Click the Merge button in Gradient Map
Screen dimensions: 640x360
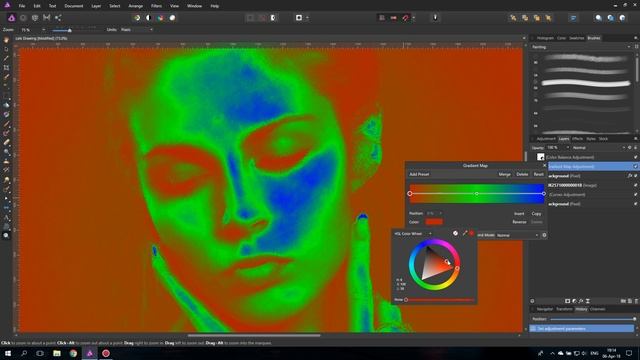(x=504, y=174)
